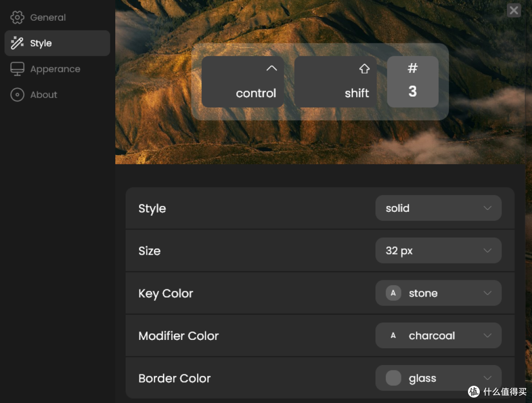The width and height of the screenshot is (532, 403).
Task: Click the About circle icon
Action: (x=17, y=95)
